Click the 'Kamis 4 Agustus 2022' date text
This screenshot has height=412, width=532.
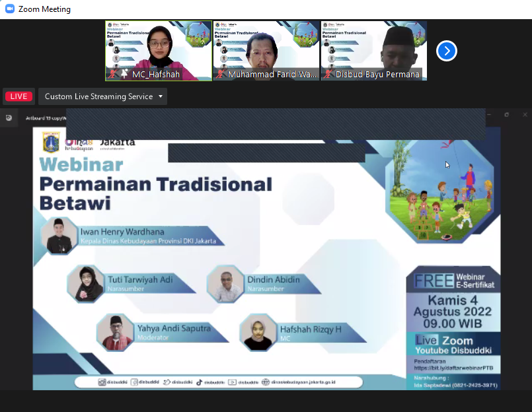453,306
